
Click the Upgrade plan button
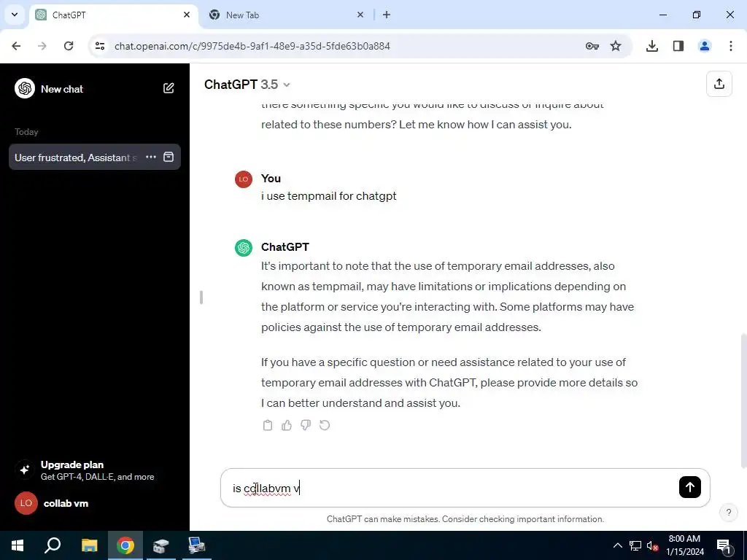pos(94,470)
